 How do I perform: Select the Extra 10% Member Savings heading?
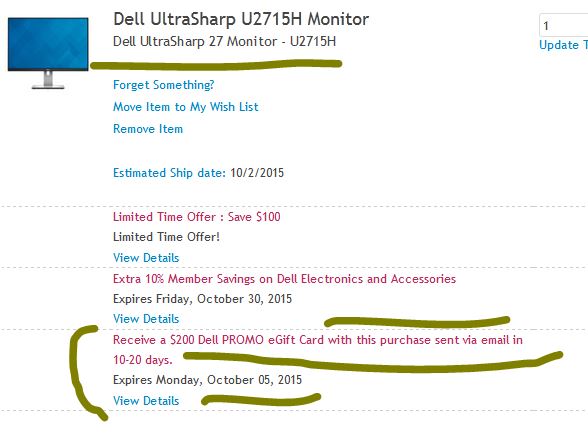(x=284, y=279)
